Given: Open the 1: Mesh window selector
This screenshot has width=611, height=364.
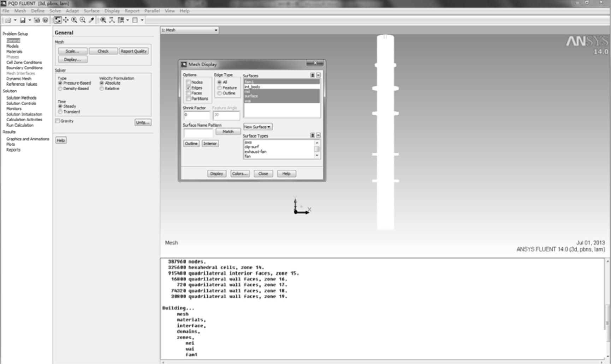Looking at the screenshot, I should pyautogui.click(x=190, y=30).
